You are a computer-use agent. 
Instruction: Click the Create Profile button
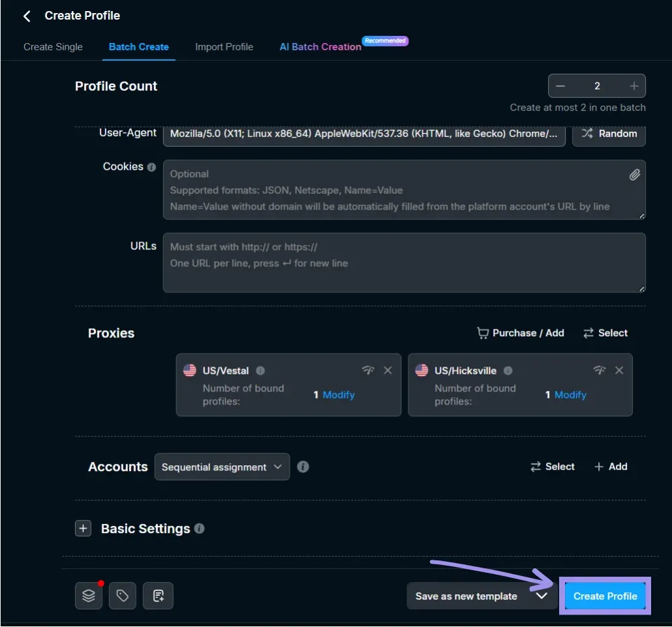(605, 596)
